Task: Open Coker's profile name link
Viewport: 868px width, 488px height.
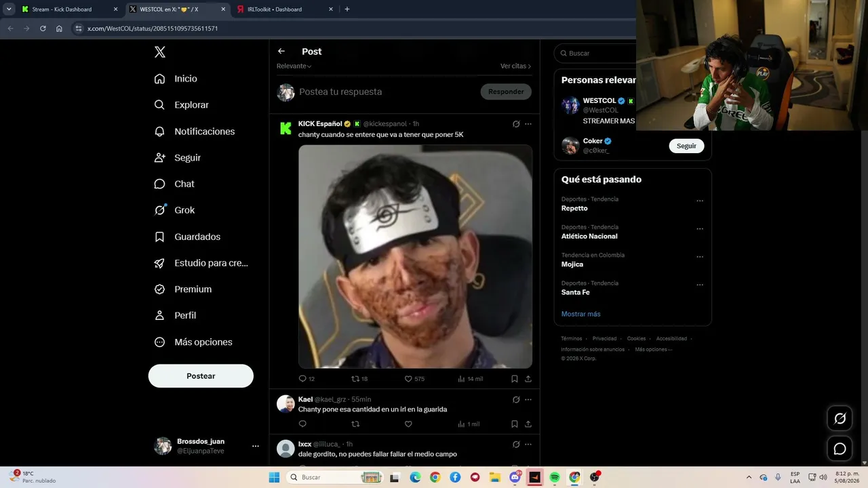Action: click(593, 141)
